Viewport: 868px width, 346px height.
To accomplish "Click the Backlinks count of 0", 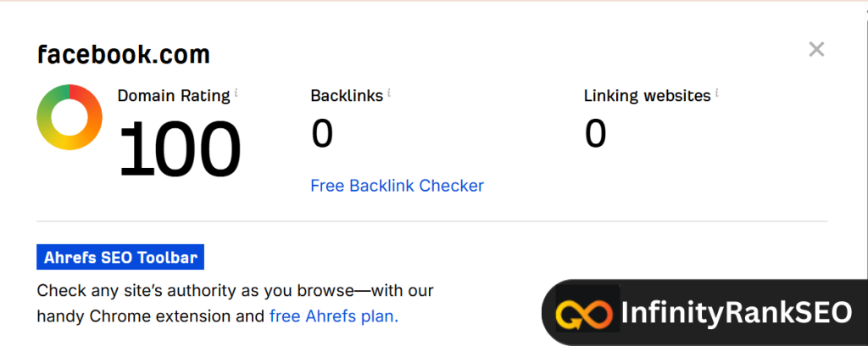I will pos(322,133).
